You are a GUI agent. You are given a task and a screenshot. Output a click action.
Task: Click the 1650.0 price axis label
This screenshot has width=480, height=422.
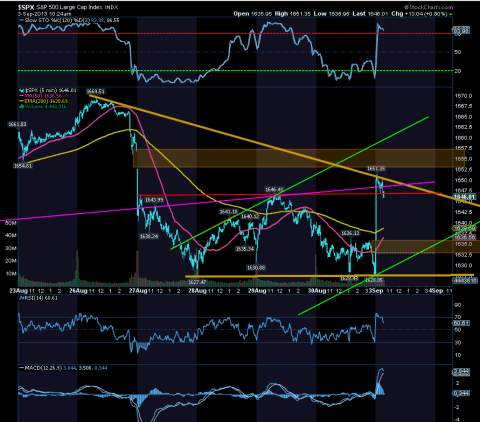coord(463,180)
